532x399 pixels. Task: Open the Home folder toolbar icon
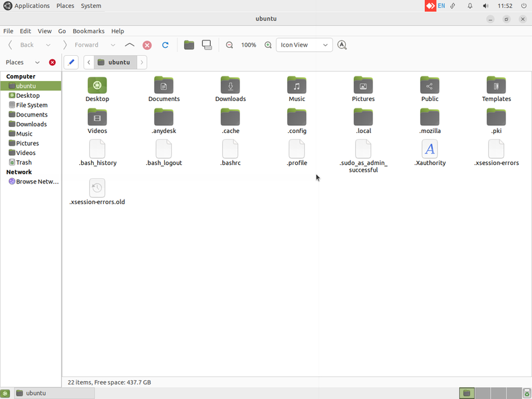[189, 45]
